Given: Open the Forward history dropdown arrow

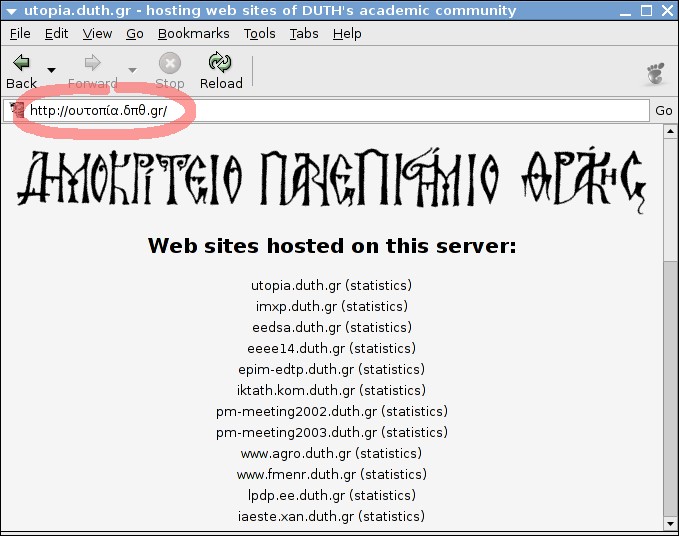Looking at the screenshot, I should (x=132, y=70).
